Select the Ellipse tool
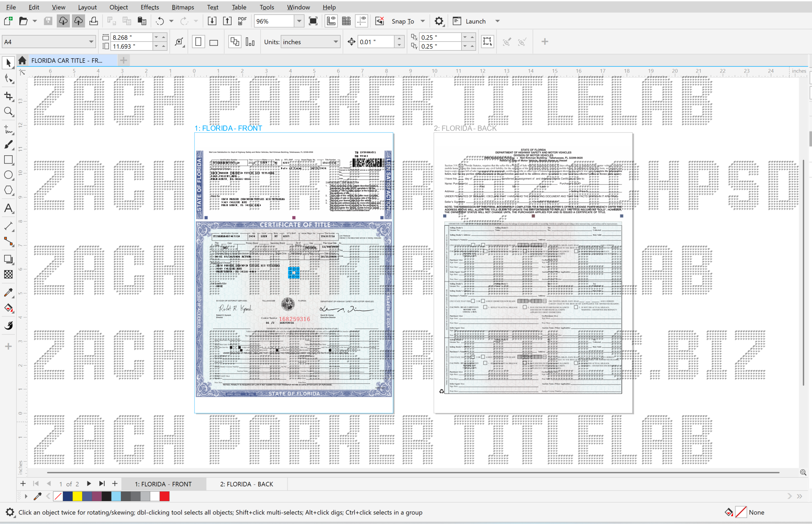 (x=9, y=175)
